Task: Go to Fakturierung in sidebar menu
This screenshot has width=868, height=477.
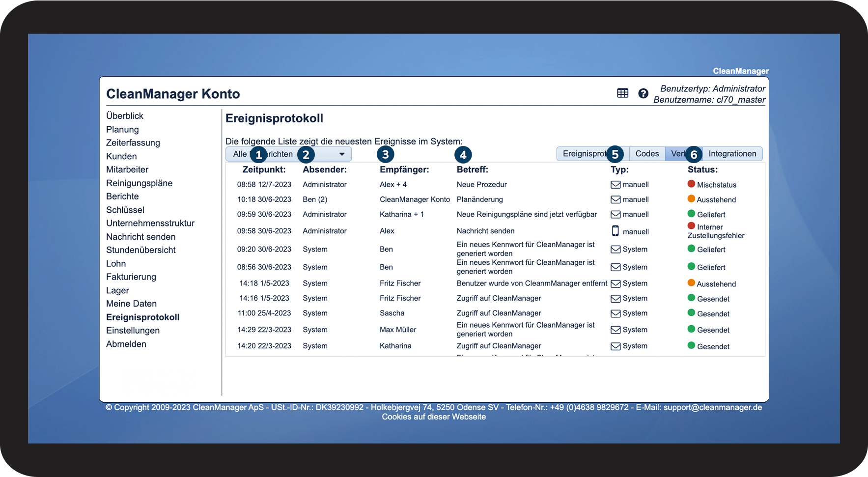Action: pos(131,277)
